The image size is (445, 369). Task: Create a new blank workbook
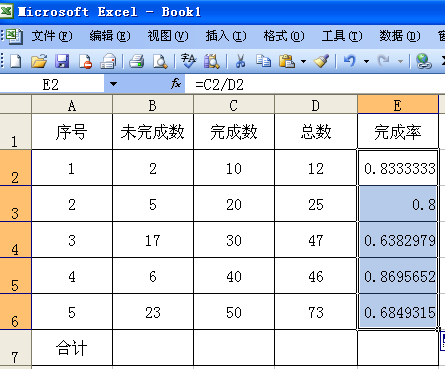(16, 61)
